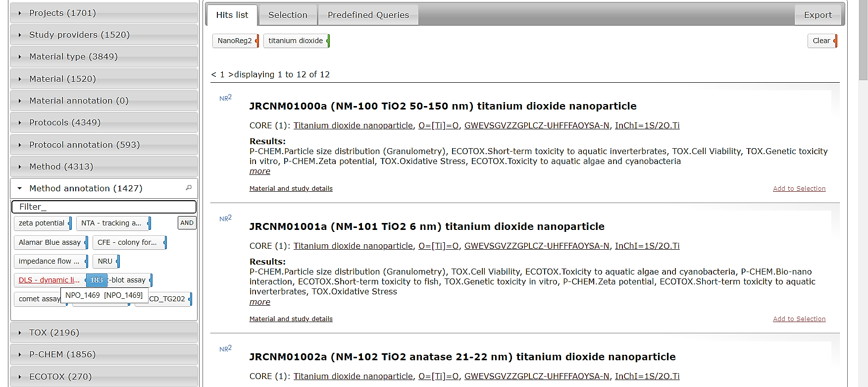
Task: Collapse the Method annotation (1427) section
Action: click(x=85, y=188)
